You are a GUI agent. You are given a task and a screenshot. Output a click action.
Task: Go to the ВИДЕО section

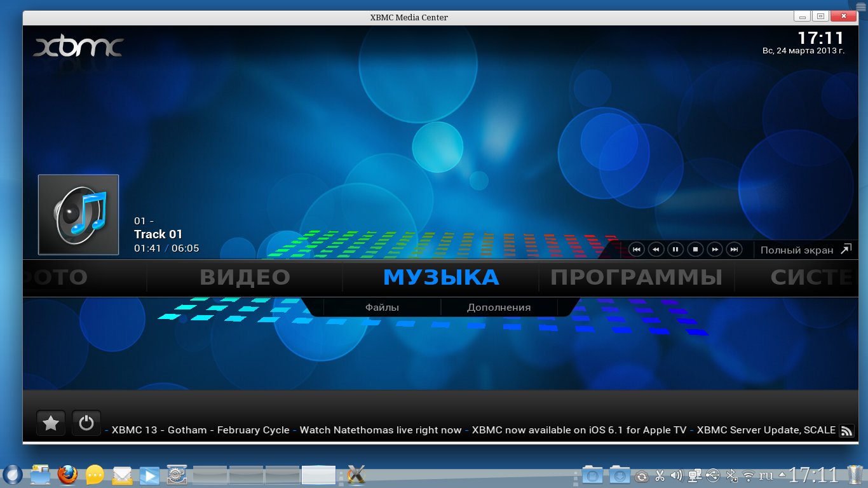point(245,278)
